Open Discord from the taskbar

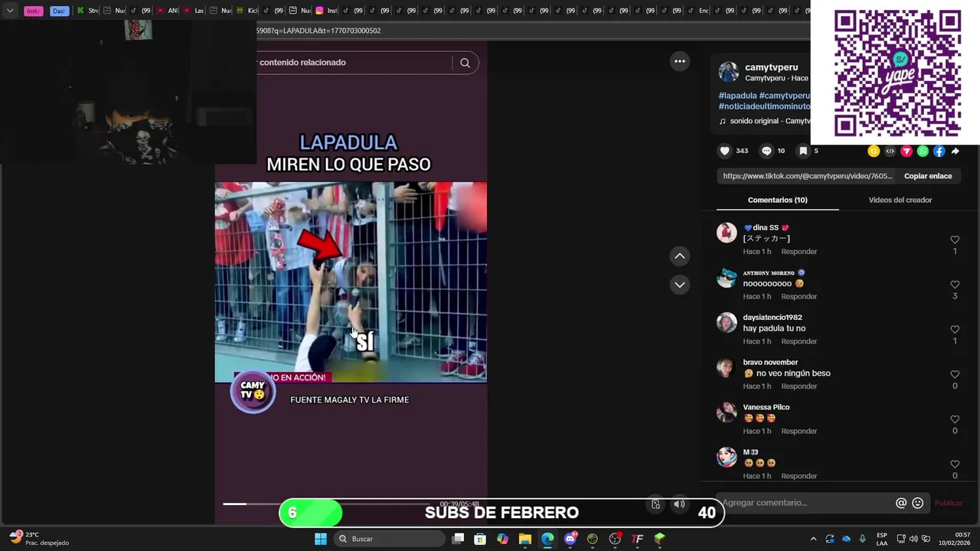click(570, 539)
